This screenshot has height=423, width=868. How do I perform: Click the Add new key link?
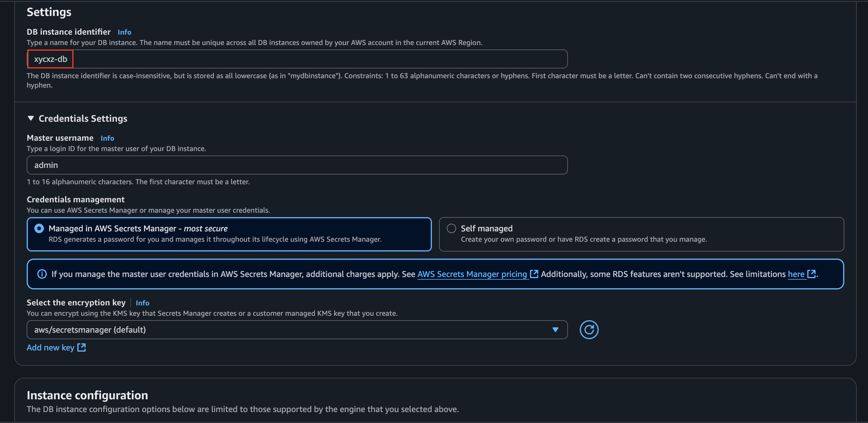coord(51,347)
